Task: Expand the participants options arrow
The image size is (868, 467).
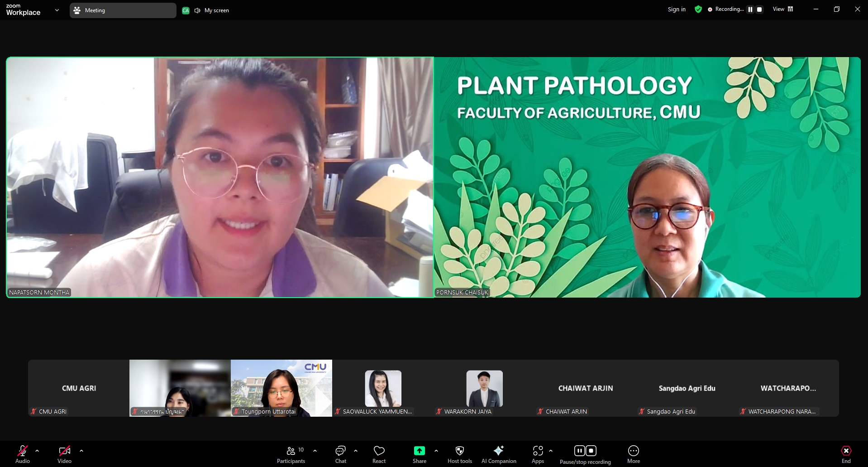Action: [315, 451]
